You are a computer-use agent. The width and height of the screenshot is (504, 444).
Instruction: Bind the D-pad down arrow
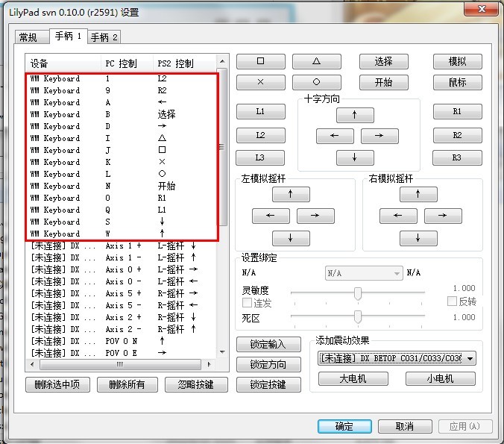point(355,157)
